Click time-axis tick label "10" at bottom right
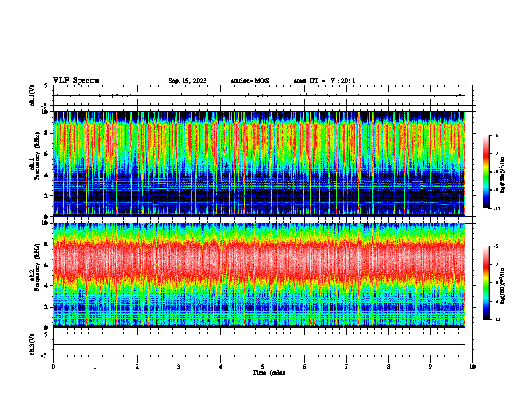Viewport: 532px width, 411px height. 472,367
